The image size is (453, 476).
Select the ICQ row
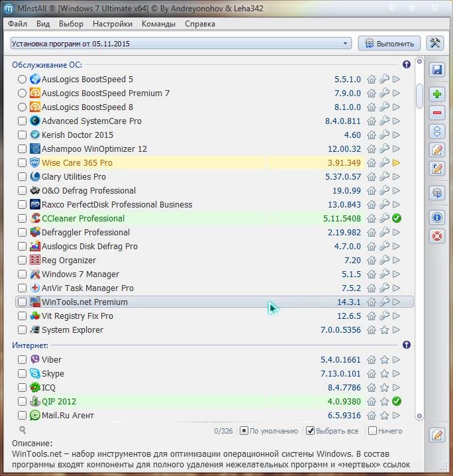click(x=215, y=387)
